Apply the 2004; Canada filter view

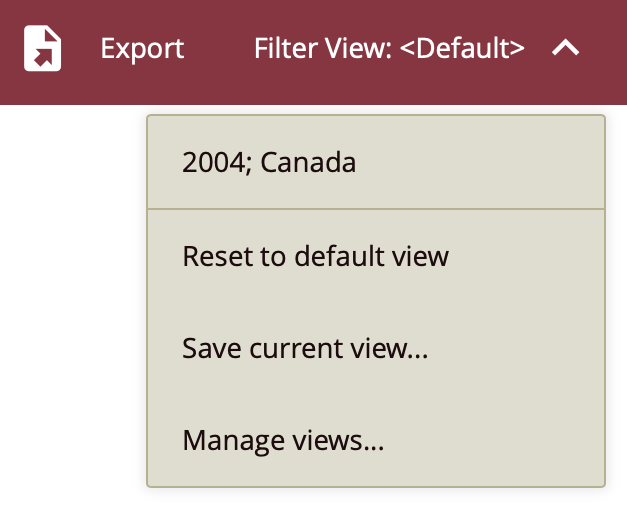[x=269, y=163]
